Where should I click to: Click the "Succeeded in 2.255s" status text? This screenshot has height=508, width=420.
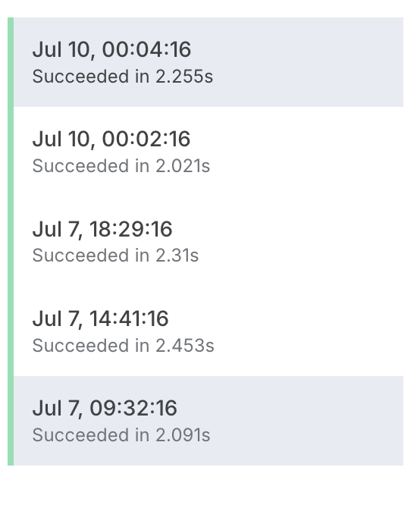pos(122,77)
